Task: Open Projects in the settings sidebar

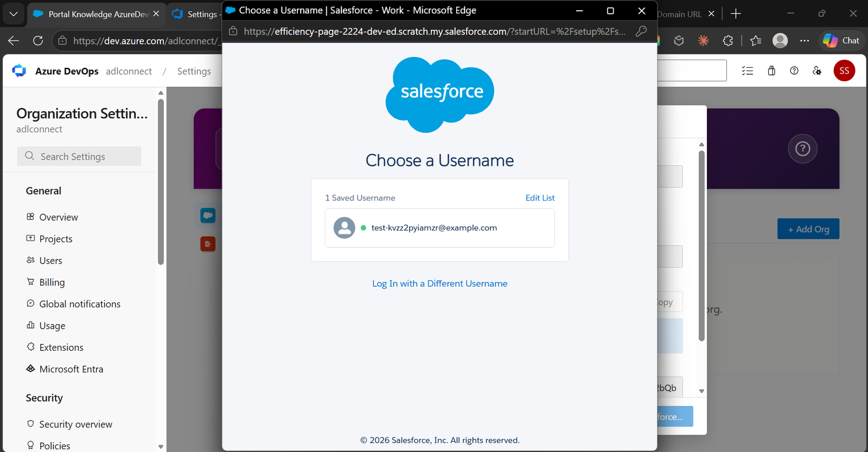Action: 56,238
